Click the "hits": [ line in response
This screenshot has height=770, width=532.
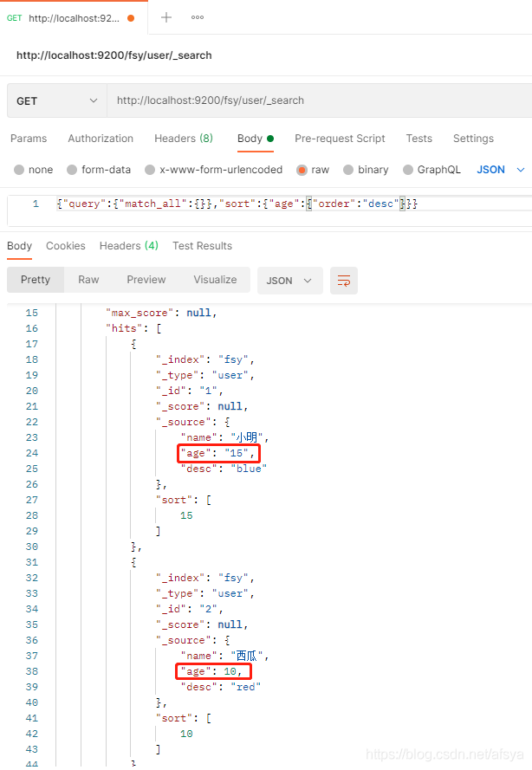(133, 328)
